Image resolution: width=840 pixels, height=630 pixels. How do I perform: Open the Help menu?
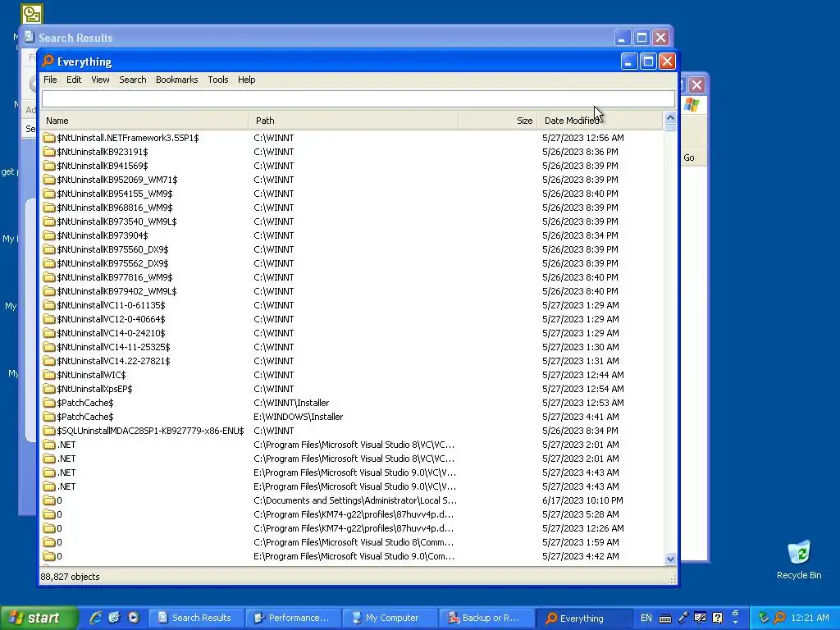[246, 80]
